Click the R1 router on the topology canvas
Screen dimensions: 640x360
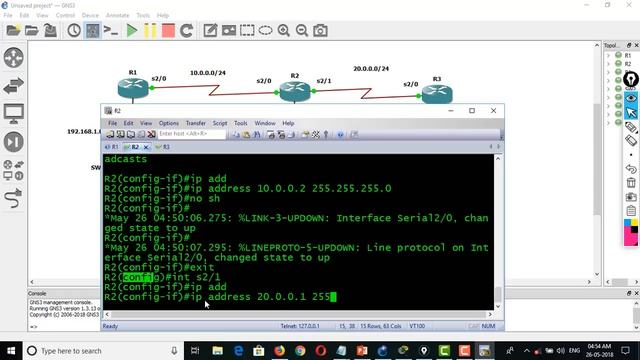[133, 87]
